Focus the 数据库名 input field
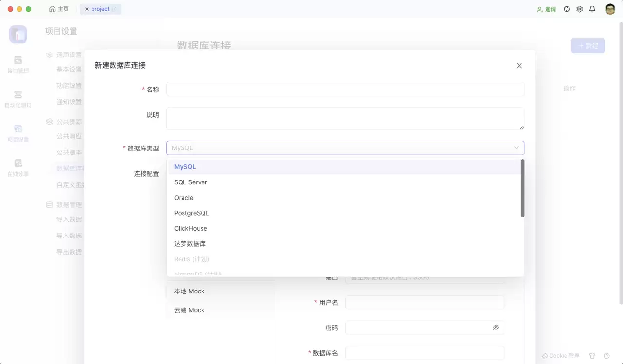The height and width of the screenshot is (364, 623). pyautogui.click(x=424, y=353)
